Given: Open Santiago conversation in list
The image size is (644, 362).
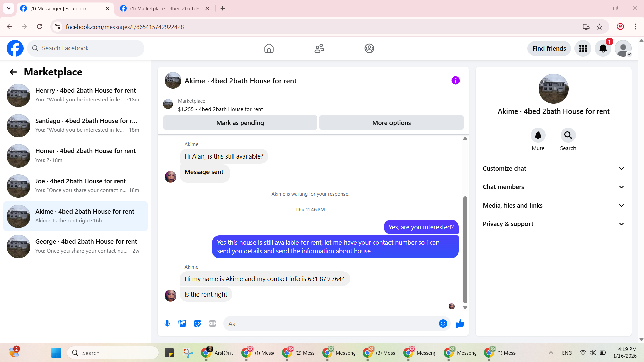Looking at the screenshot, I should coord(76,125).
